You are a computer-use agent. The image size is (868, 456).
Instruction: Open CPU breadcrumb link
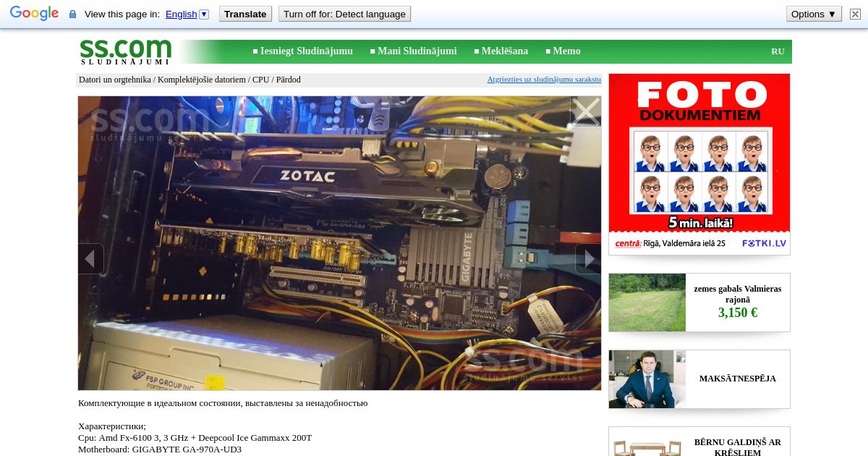coord(260,80)
